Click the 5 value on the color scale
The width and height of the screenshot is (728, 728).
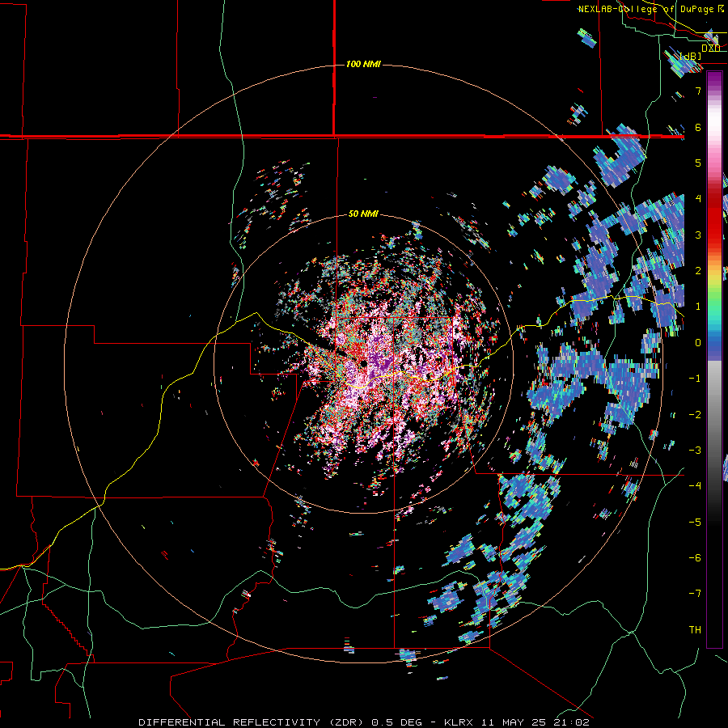(698, 163)
